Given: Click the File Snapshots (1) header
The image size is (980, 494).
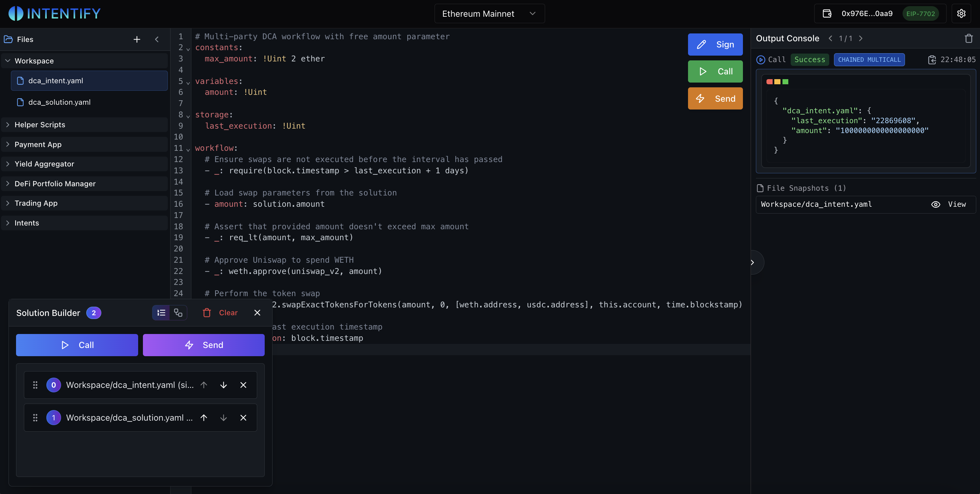Looking at the screenshot, I should (x=802, y=188).
